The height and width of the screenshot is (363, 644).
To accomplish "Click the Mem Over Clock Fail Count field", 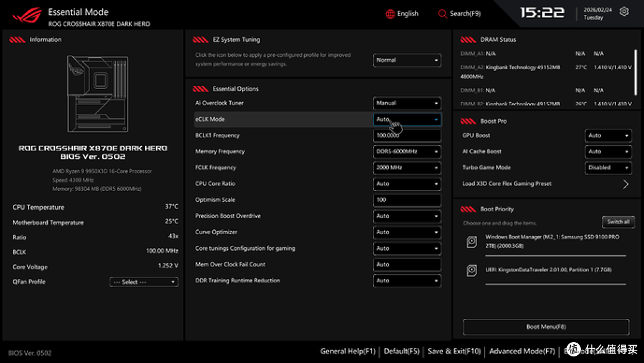I will tap(407, 264).
